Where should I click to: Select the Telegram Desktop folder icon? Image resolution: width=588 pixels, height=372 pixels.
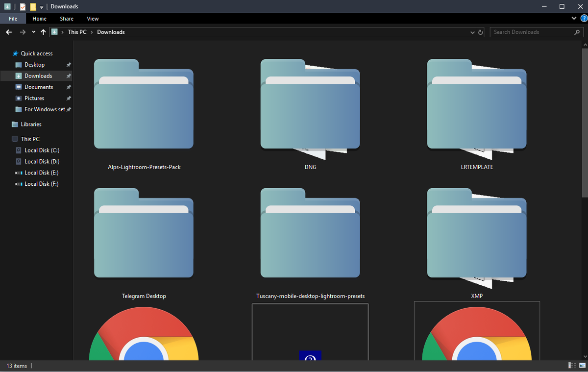(144, 233)
